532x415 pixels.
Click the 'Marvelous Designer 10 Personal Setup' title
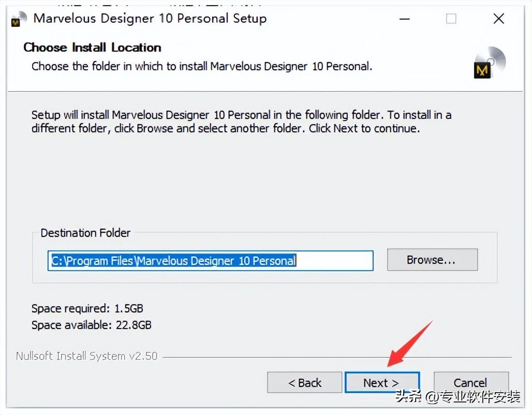(x=150, y=18)
